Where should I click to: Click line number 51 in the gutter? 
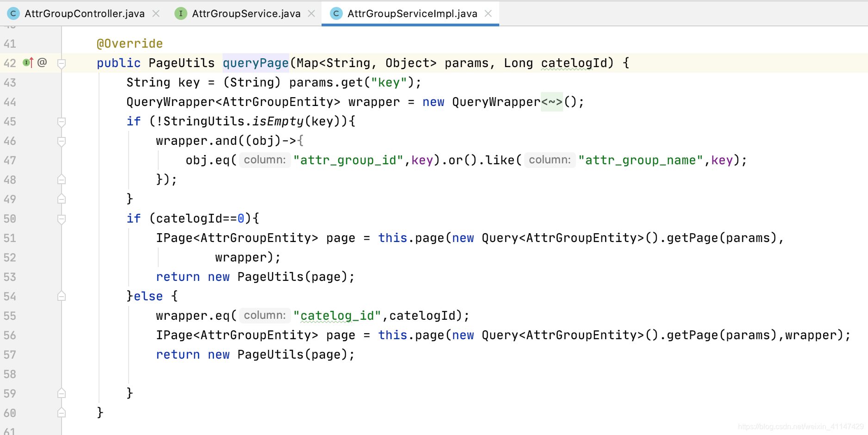tap(10, 238)
